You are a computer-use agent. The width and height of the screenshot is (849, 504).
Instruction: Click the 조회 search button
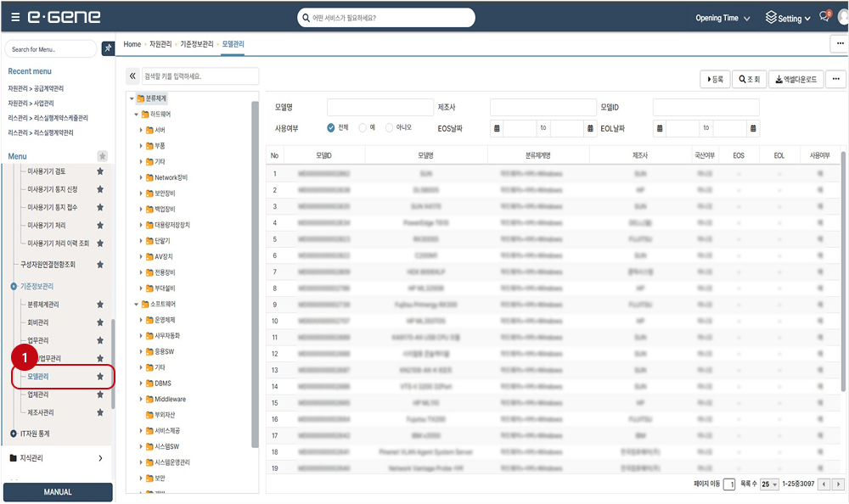click(748, 79)
